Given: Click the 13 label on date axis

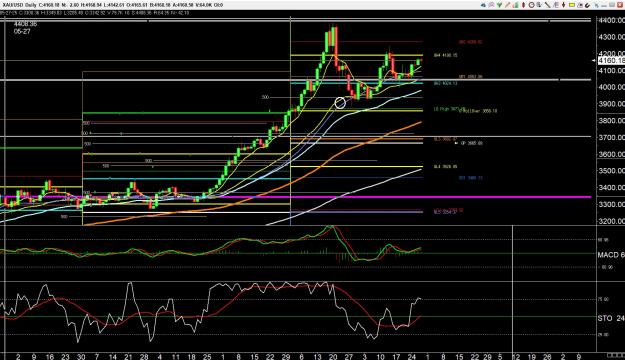Looking at the screenshot, I should 317,356.
